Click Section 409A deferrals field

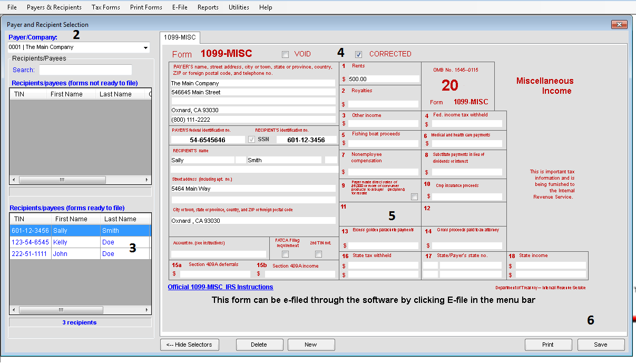(x=215, y=274)
